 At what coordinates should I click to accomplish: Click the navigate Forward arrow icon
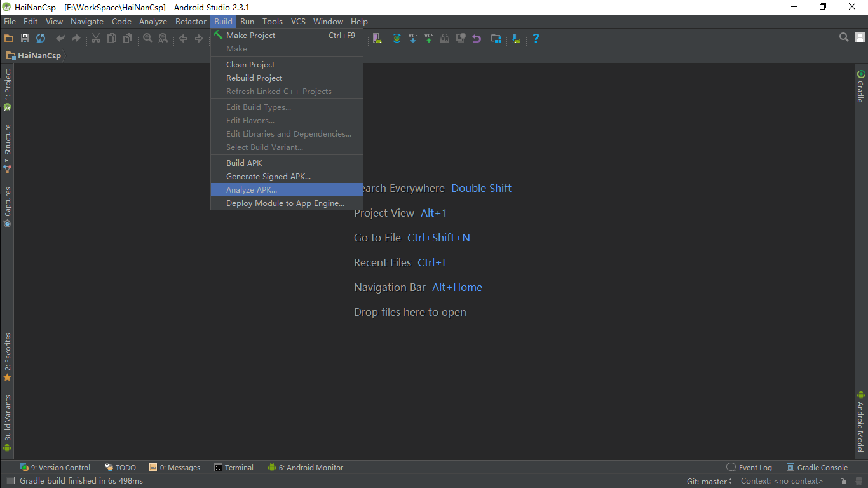click(199, 38)
